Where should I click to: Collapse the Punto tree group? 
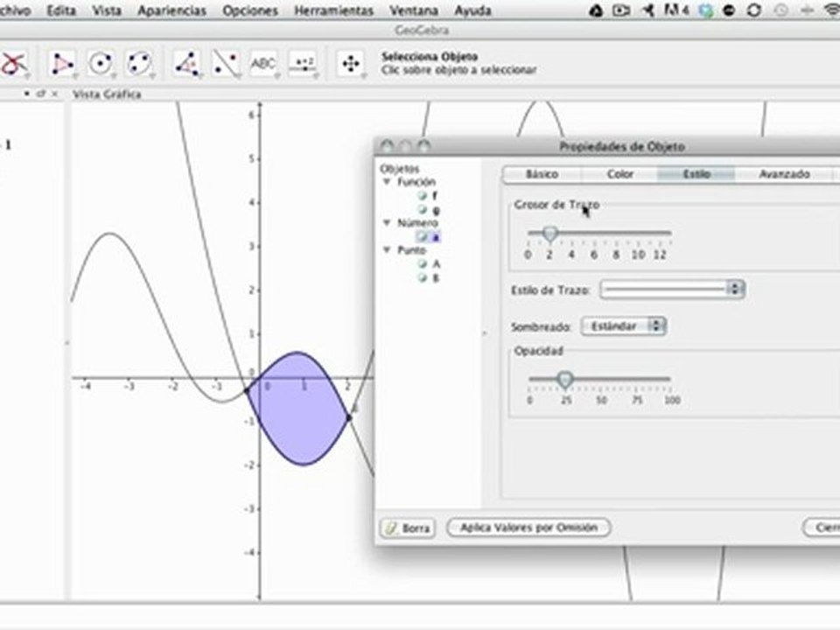pyautogui.click(x=387, y=249)
